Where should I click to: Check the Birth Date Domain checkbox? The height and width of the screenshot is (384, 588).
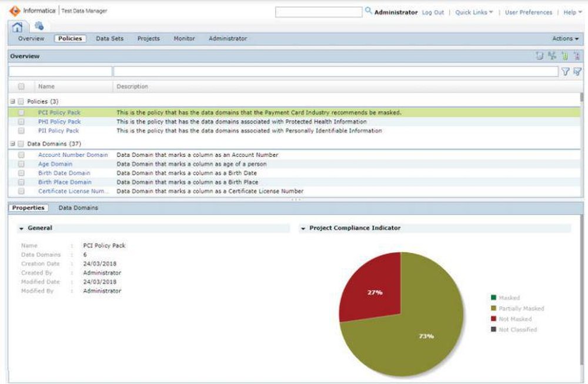coord(21,173)
